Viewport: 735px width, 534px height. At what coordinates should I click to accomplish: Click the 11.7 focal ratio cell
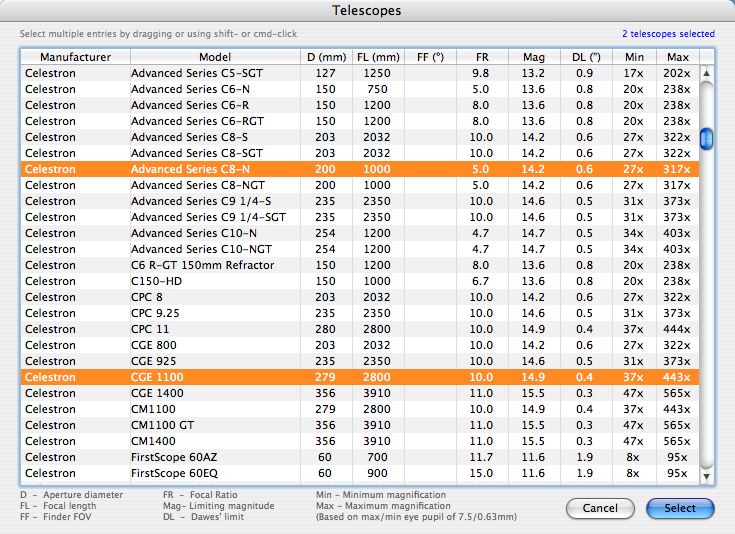tap(481, 457)
